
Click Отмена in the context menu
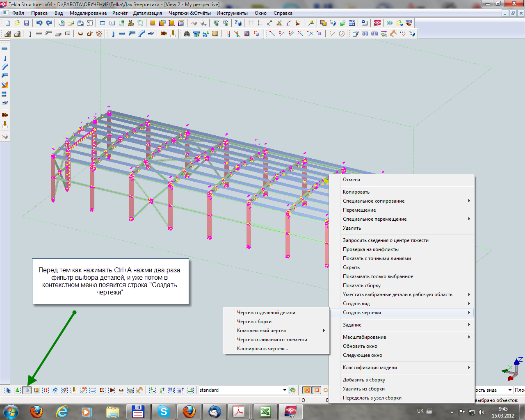point(352,180)
